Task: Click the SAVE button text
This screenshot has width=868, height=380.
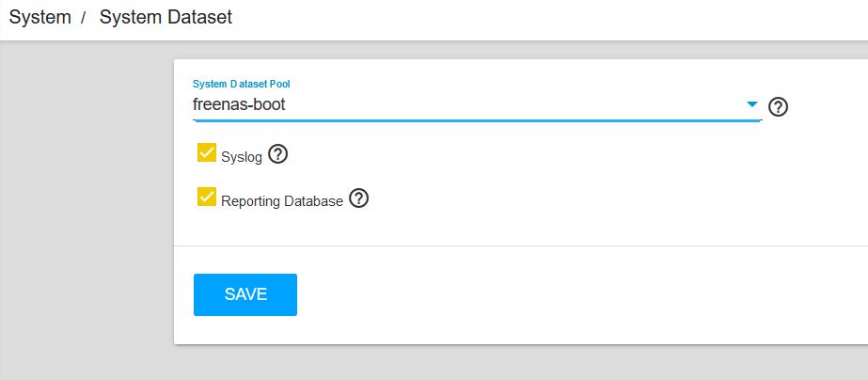Action: pyautogui.click(x=245, y=294)
